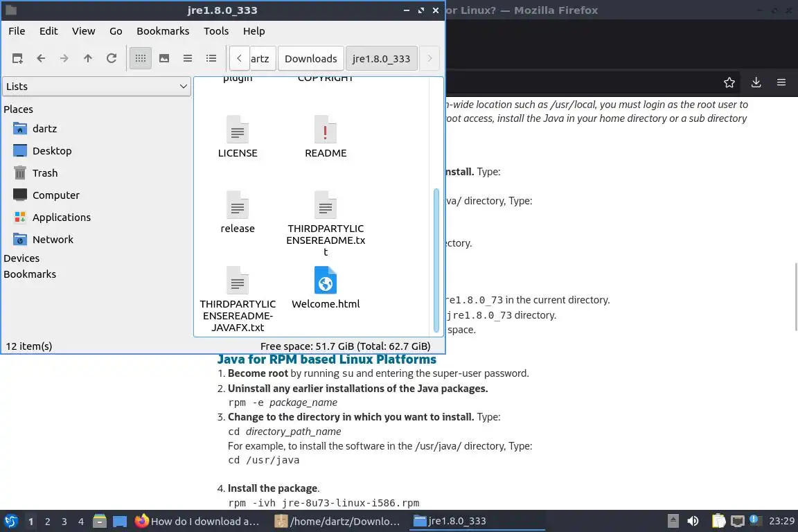Click the '12 item(s)' status bar text

[29, 346]
